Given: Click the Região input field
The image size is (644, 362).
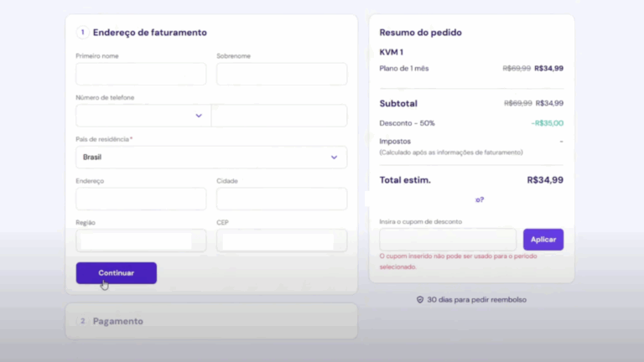Looking at the screenshot, I should click(x=141, y=240).
